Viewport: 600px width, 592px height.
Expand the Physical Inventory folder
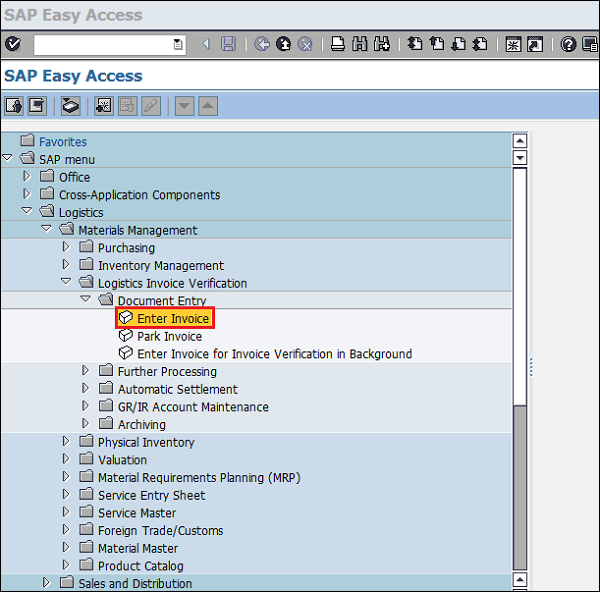66,441
